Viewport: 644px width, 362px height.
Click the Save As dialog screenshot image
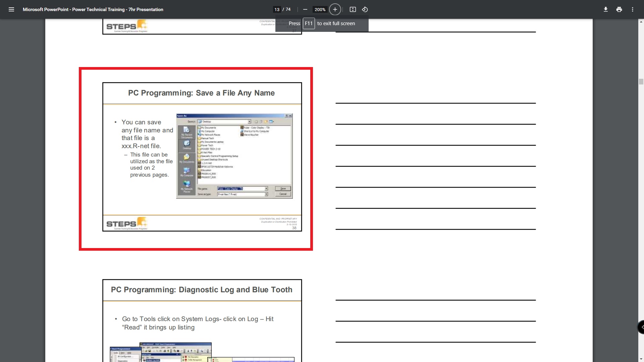[x=234, y=156]
